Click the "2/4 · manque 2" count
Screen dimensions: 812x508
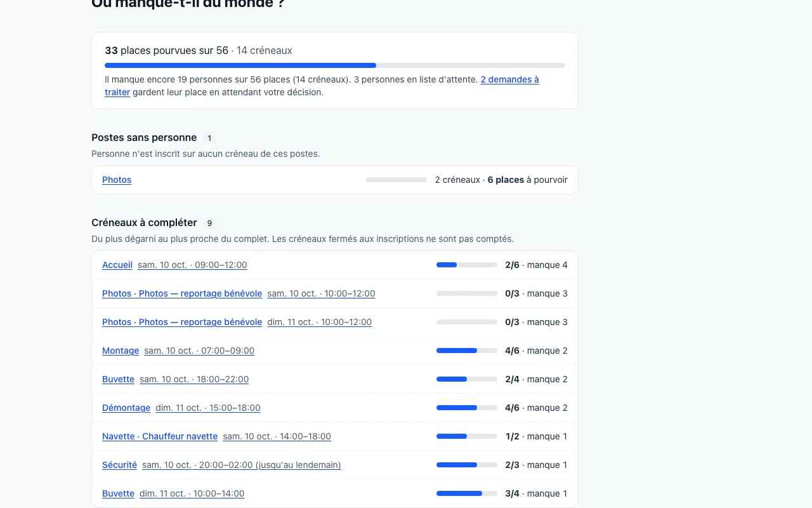pos(537,379)
